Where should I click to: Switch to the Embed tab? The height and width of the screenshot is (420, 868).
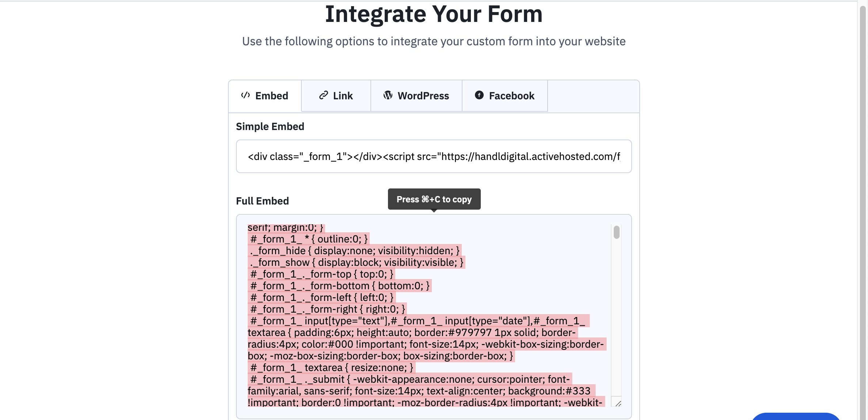click(x=265, y=96)
